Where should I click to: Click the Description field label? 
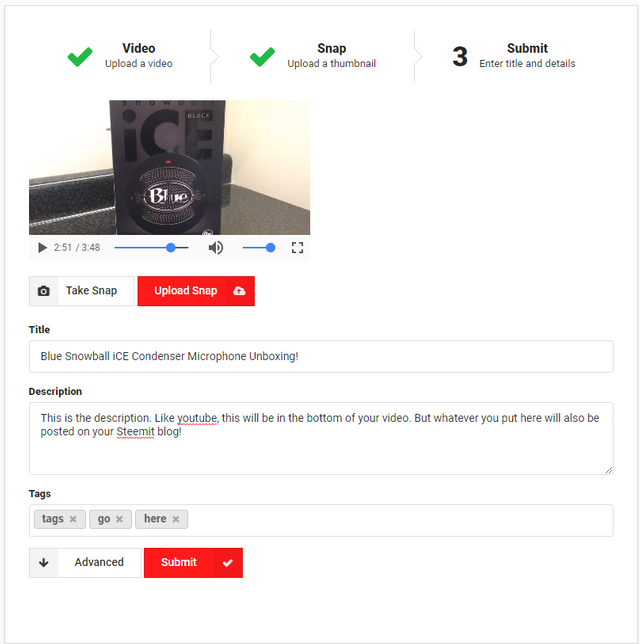coord(55,392)
